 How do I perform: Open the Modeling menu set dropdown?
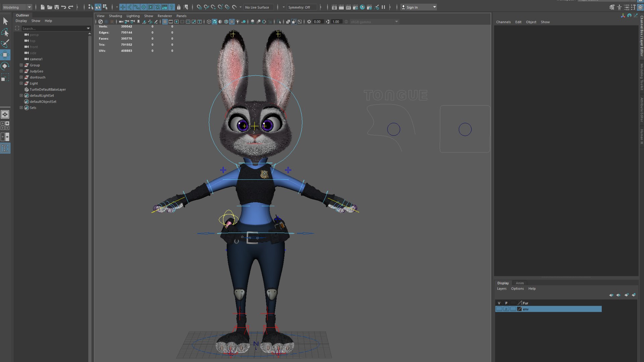tap(17, 7)
